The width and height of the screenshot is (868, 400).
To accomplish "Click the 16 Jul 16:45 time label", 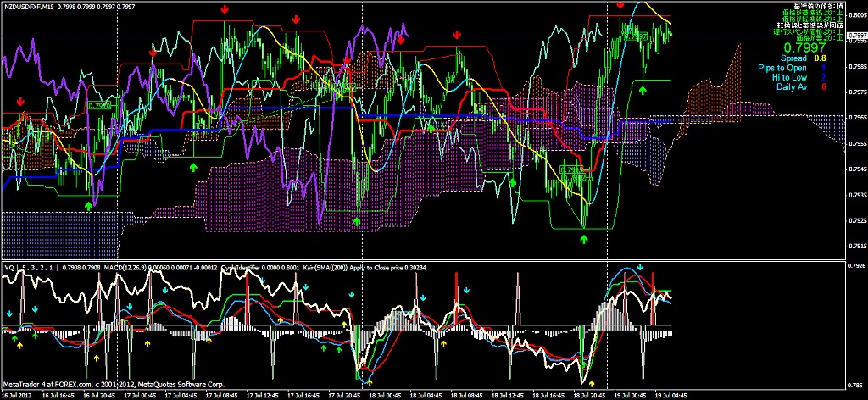I will click(57, 396).
